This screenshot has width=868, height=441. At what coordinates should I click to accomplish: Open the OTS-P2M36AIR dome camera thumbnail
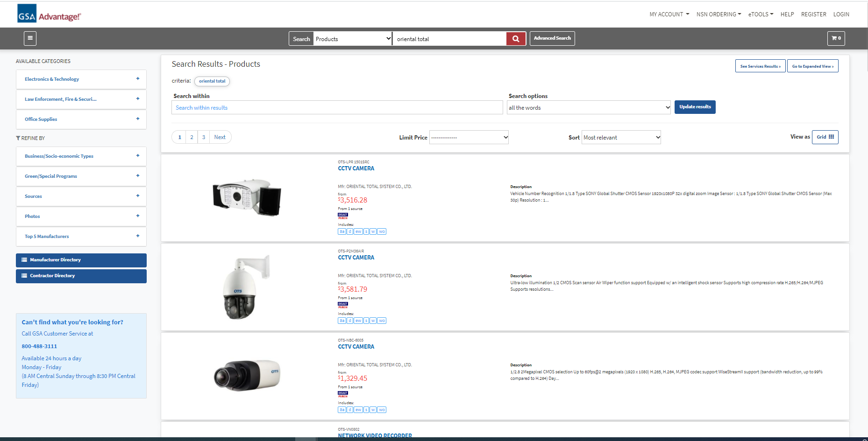click(x=246, y=287)
